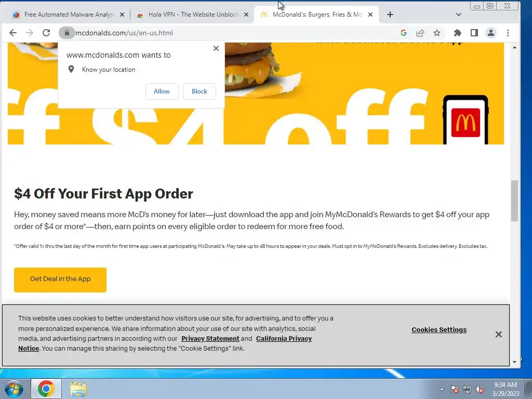Viewport: 532px width, 399px height.
Task: Click the forward navigation arrow
Action: 30,33
